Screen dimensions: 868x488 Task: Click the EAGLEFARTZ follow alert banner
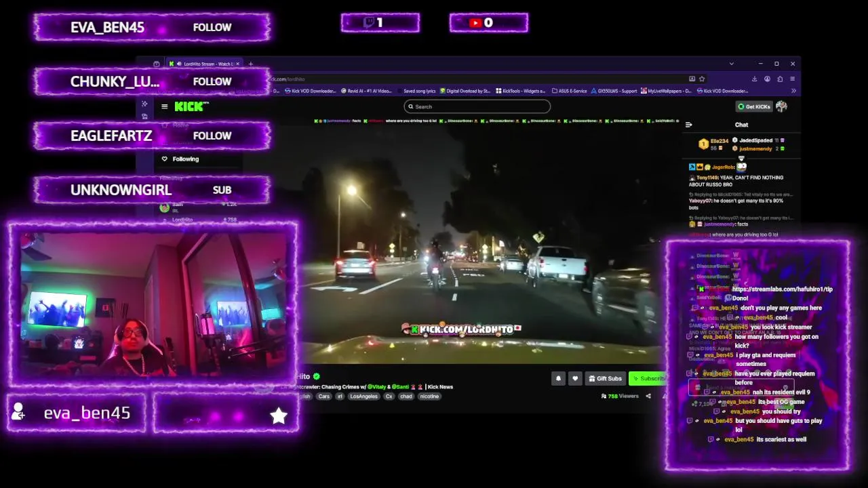[x=152, y=136]
